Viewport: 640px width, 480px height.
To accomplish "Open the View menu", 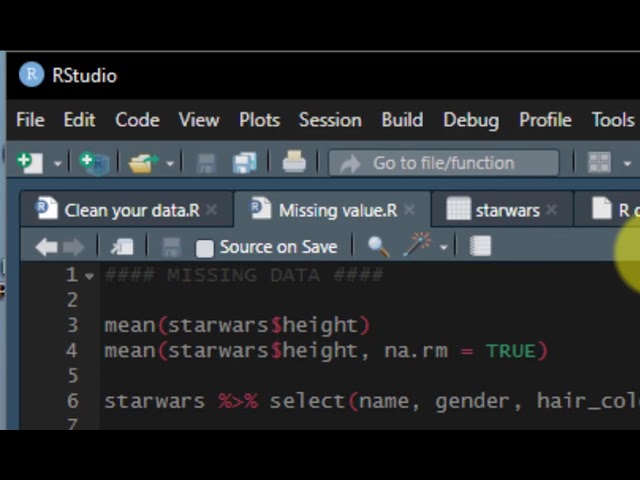I will [x=199, y=120].
